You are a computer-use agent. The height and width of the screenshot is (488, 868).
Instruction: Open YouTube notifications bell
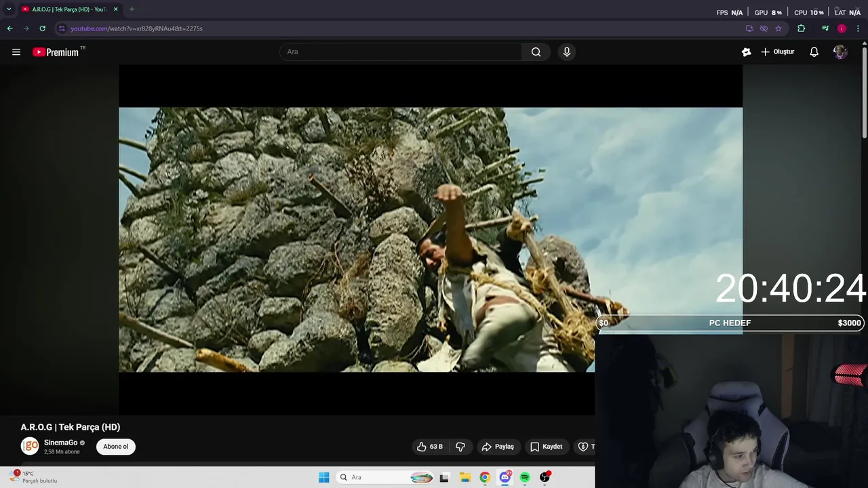[x=814, y=52]
